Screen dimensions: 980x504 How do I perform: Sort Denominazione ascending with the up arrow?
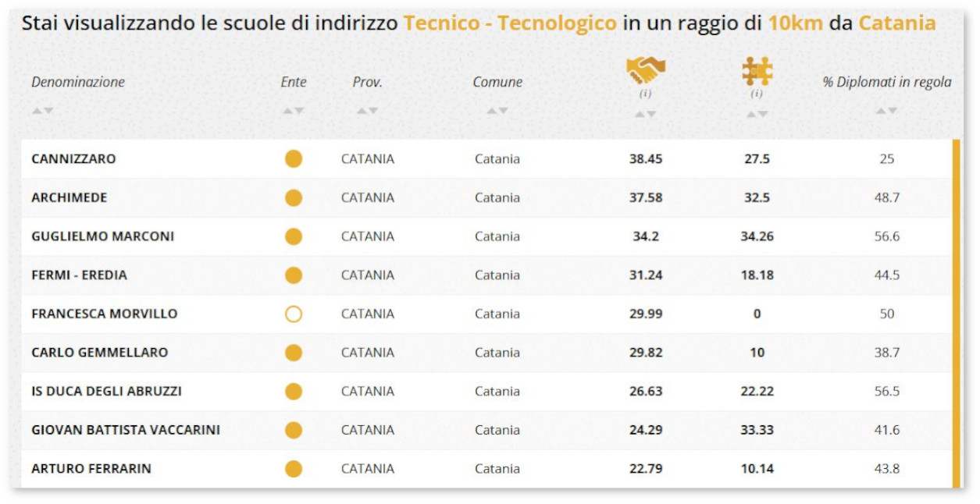pyautogui.click(x=37, y=111)
